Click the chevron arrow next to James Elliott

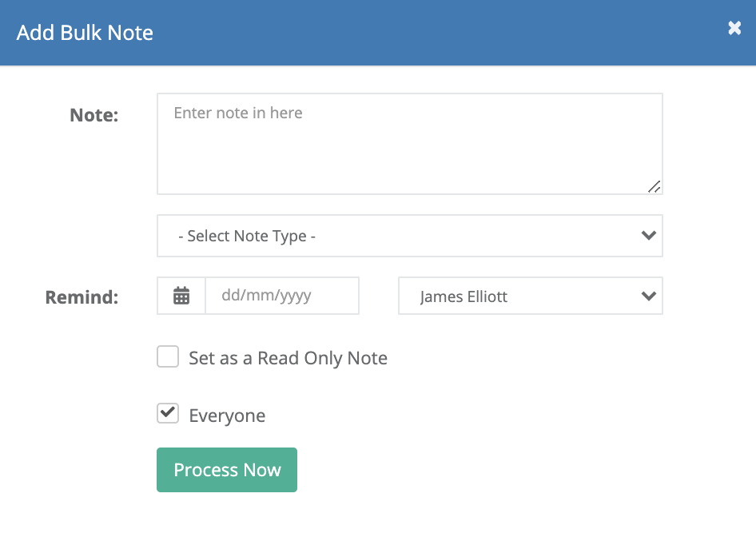point(649,296)
